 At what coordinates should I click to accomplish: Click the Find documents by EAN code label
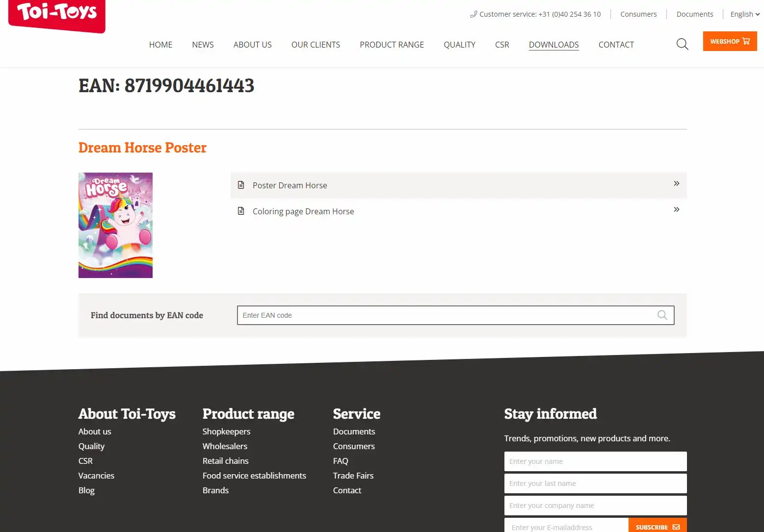coord(147,315)
